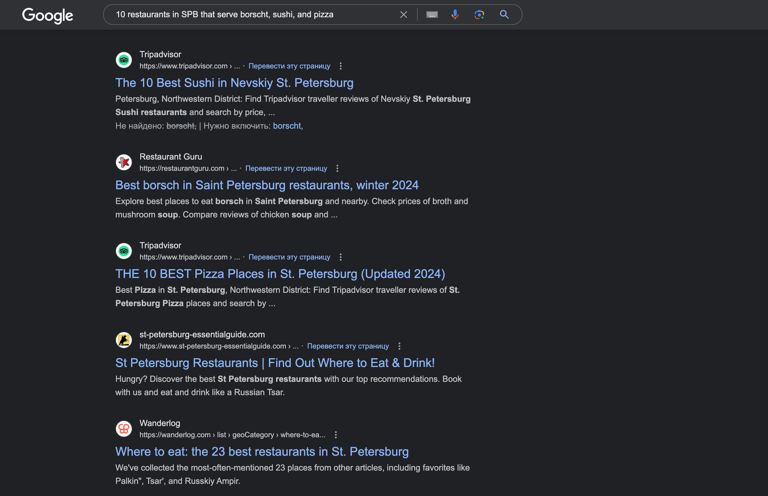Open more options for essentialguide result
768x496 pixels.
(400, 346)
